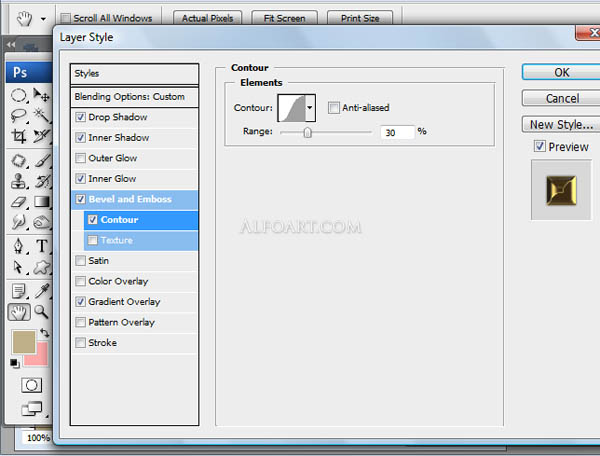
Task: Disable the Drop Shadow effect
Action: click(80, 117)
